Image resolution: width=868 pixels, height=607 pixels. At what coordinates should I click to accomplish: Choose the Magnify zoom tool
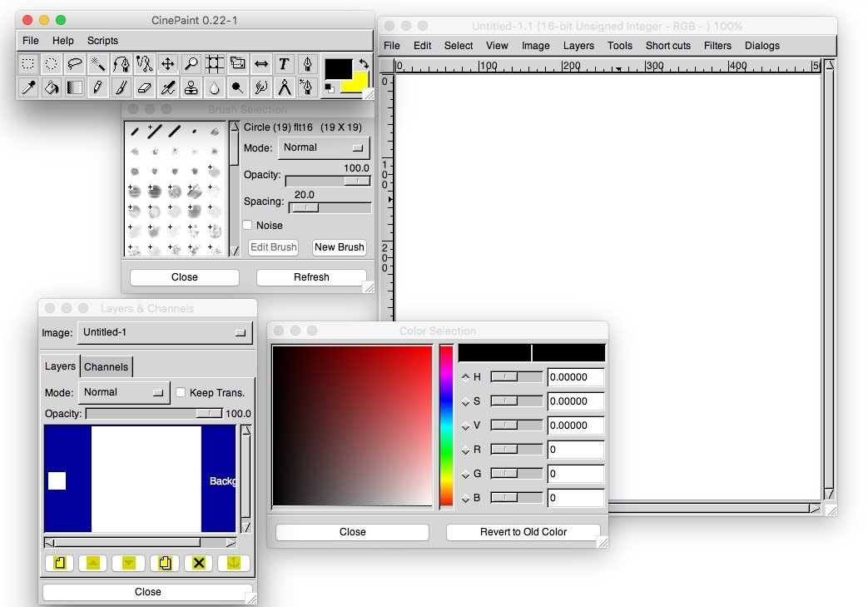191,64
